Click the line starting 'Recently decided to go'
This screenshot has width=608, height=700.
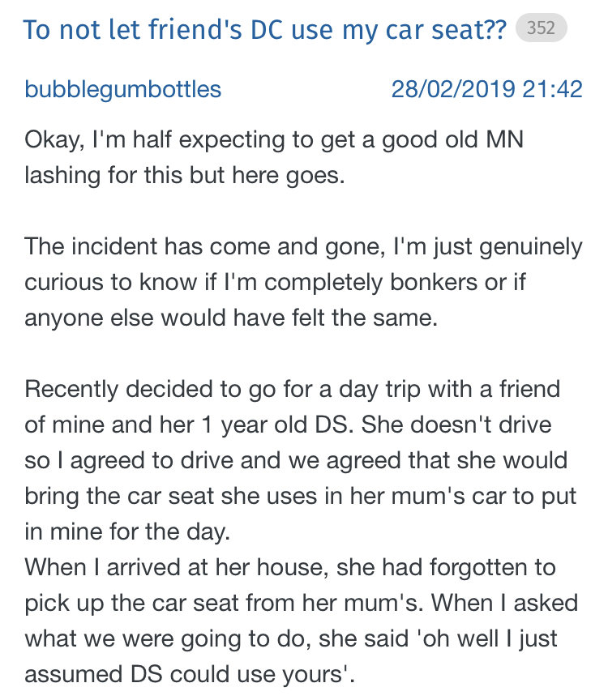click(x=292, y=389)
